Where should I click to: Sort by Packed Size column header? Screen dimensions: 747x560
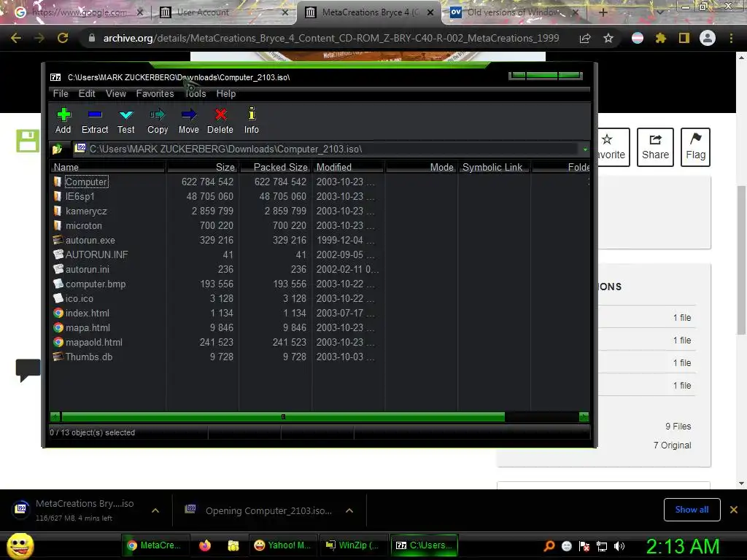(x=275, y=167)
